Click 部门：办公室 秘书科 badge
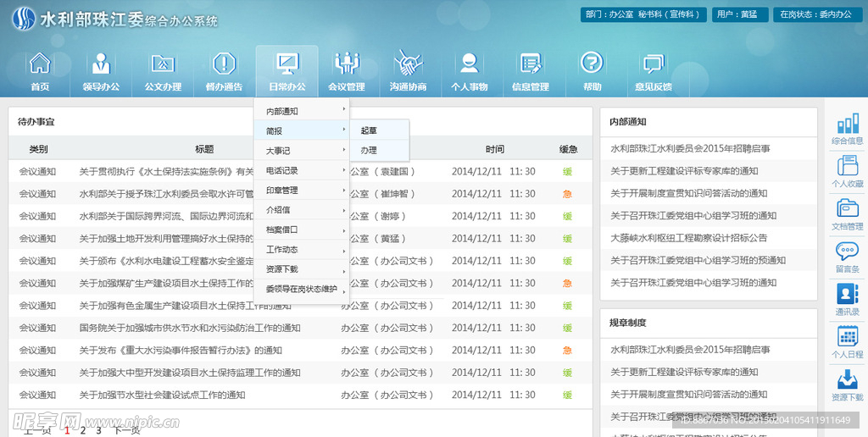This screenshot has height=437, width=868. 643,14
